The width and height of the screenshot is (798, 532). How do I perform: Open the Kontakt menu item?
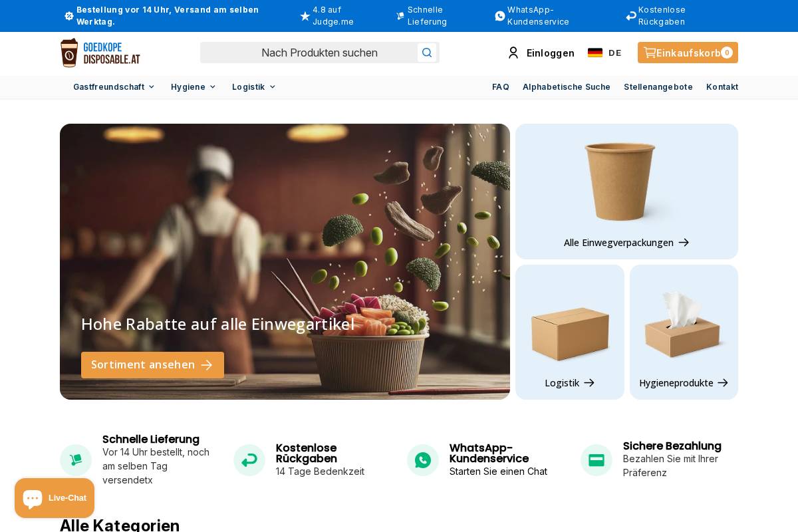722,86
